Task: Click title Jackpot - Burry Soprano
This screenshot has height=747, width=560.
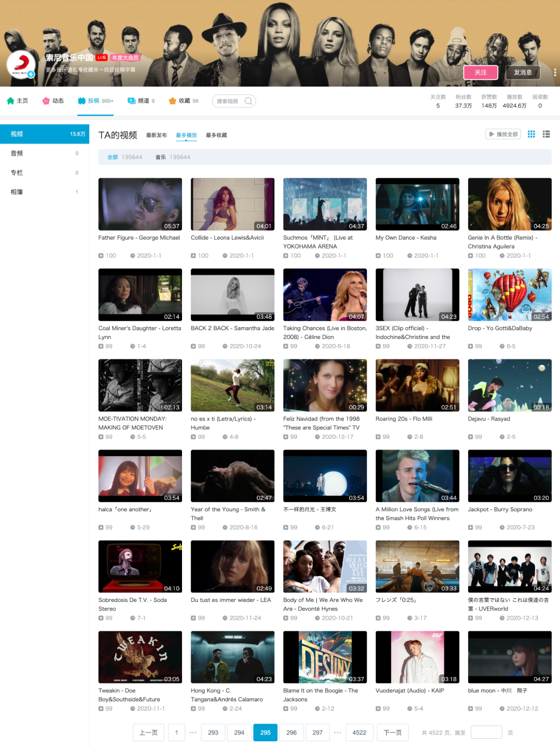Action: pyautogui.click(x=500, y=510)
